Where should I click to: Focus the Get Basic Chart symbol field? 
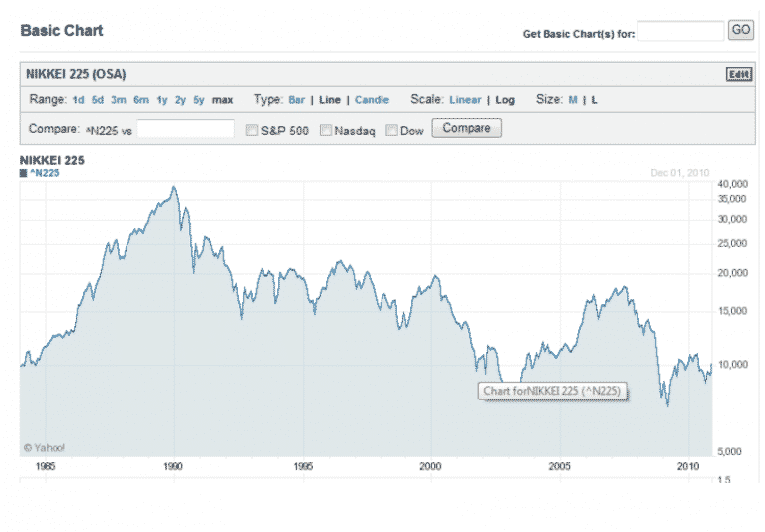point(680,32)
